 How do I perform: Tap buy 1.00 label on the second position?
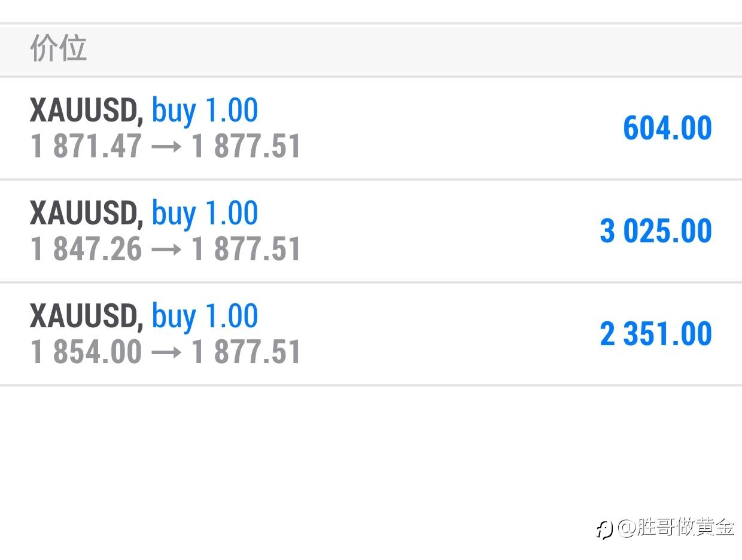205,214
